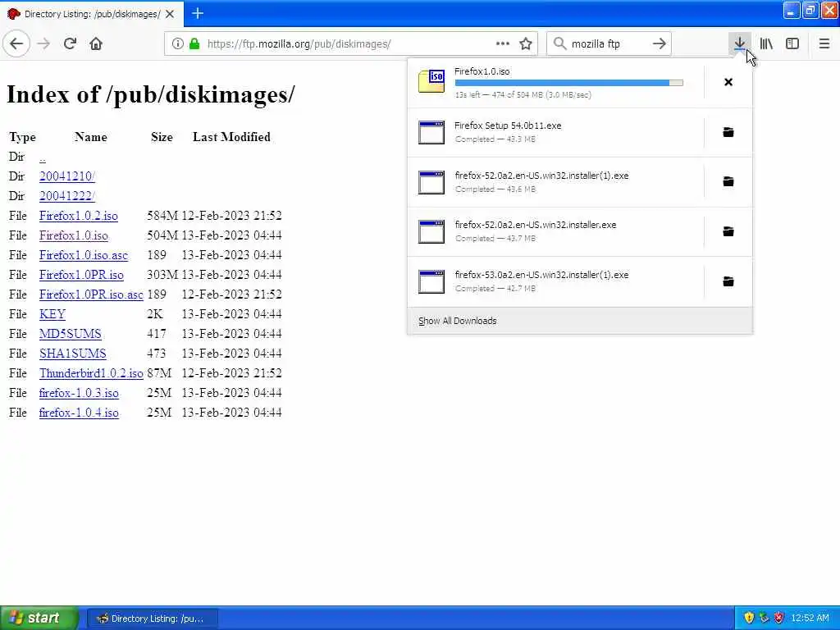Go back to the previous page
Viewport: 840px width, 630px height.
[x=16, y=43]
